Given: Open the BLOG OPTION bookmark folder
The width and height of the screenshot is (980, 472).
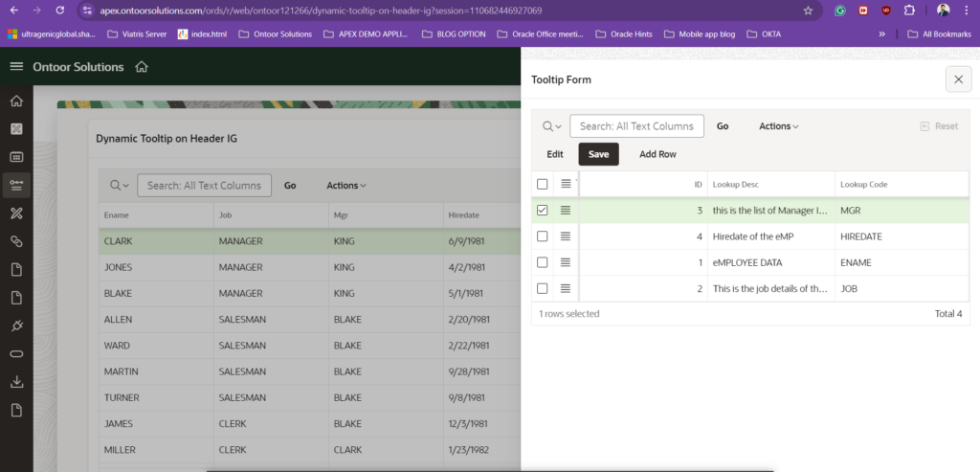Looking at the screenshot, I should tap(456, 34).
